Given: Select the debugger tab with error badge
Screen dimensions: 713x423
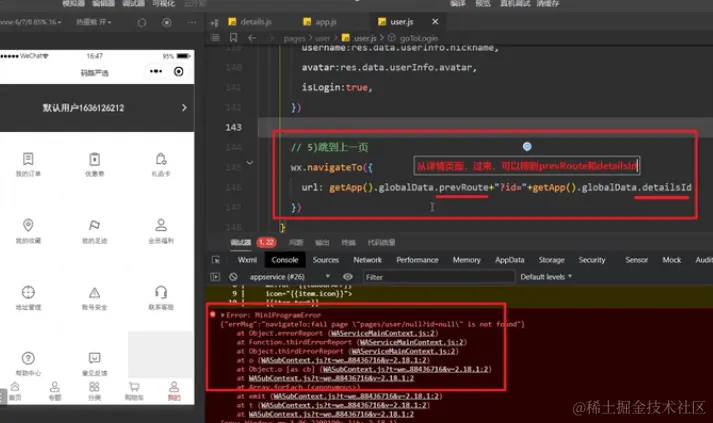Looking at the screenshot, I should point(253,242).
